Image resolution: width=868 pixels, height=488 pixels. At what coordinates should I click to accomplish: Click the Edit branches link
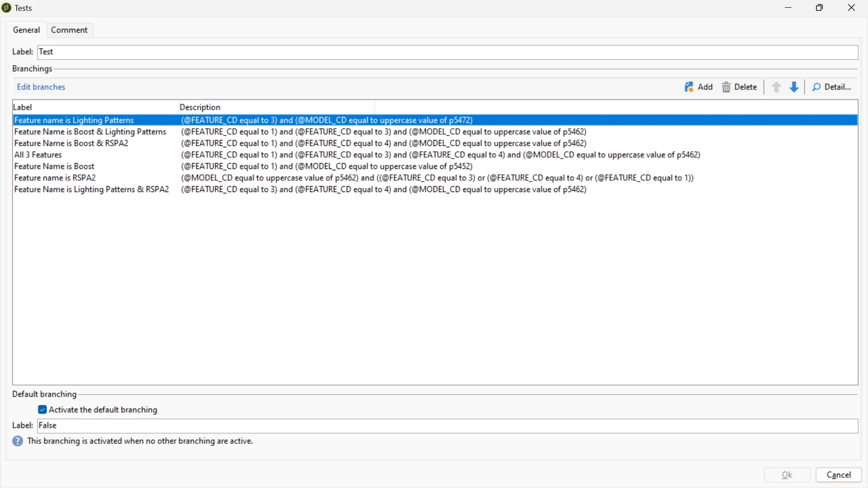[41, 87]
